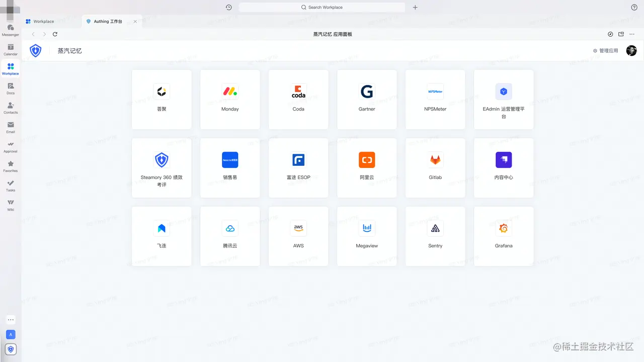
Task: Click the blue 'A' sidebar icon
Action: click(x=11, y=334)
